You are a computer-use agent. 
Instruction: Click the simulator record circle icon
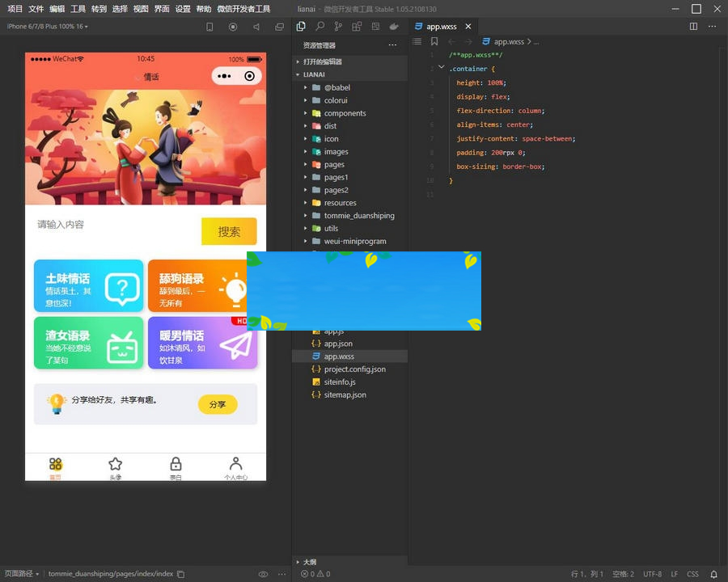[233, 27]
